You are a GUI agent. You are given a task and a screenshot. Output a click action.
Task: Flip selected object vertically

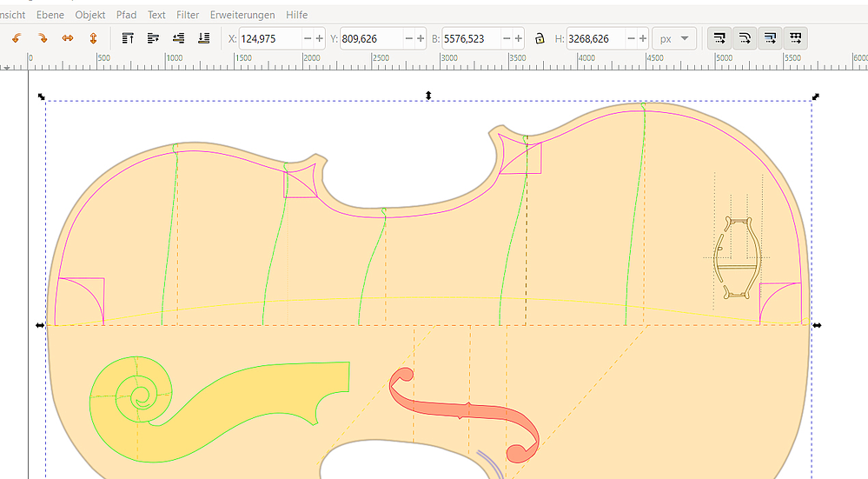tap(93, 38)
